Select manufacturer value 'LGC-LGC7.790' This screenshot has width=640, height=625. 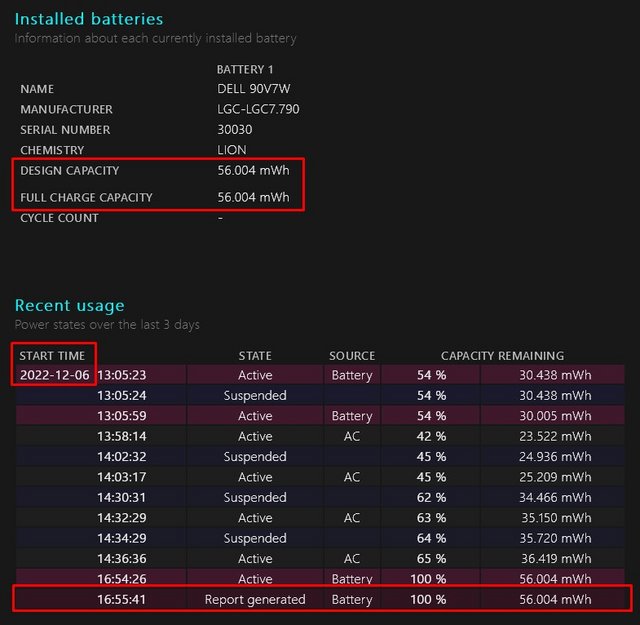pyautogui.click(x=258, y=109)
